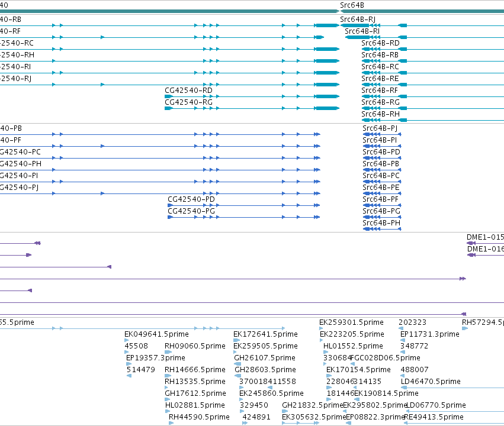
Task: Click the Src64B-PB protein label
Action: 381,164
